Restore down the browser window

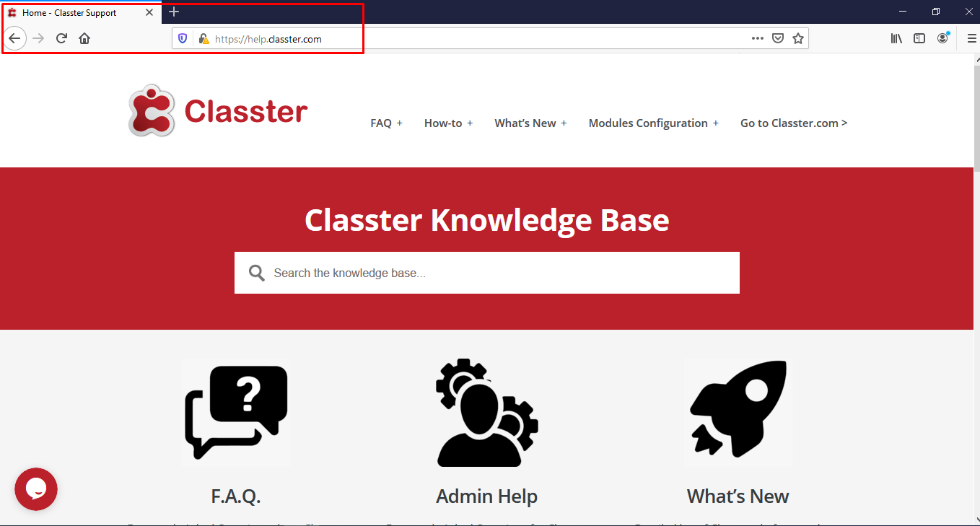936,12
